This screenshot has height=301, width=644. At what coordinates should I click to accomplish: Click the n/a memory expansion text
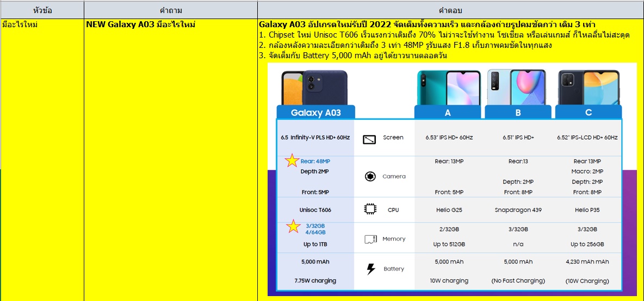pyautogui.click(x=518, y=244)
